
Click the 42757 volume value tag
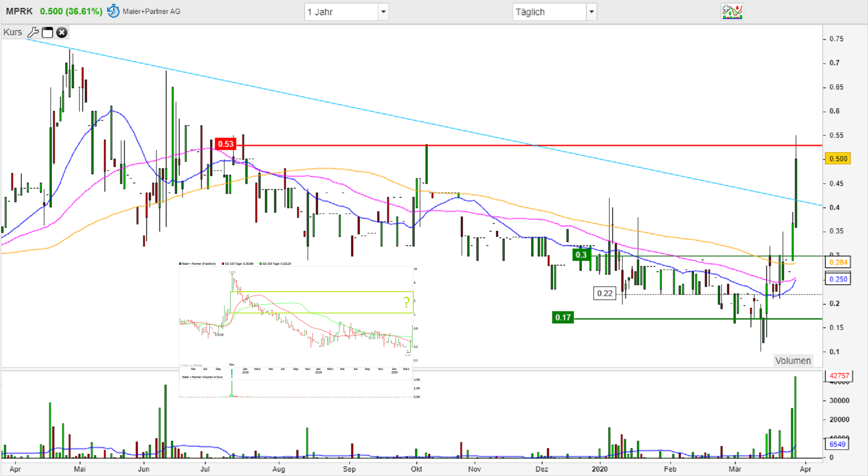point(839,376)
